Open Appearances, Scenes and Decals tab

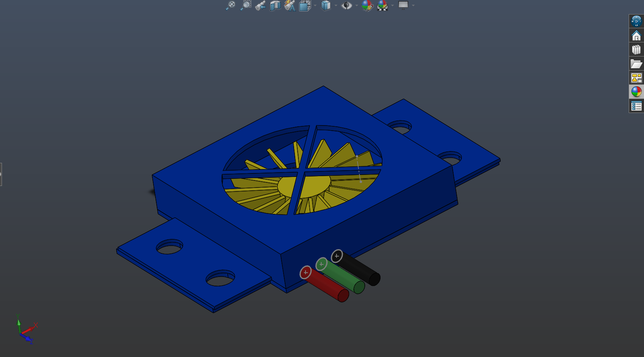click(636, 92)
